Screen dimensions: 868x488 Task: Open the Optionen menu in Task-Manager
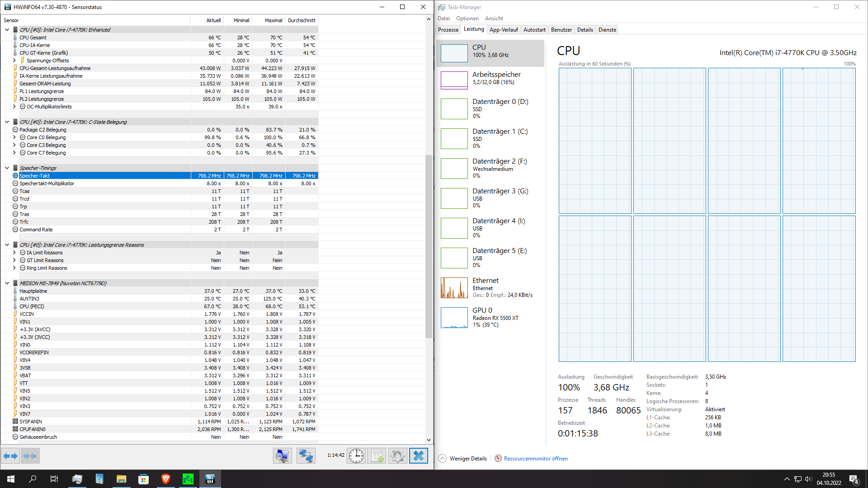pyautogui.click(x=467, y=19)
